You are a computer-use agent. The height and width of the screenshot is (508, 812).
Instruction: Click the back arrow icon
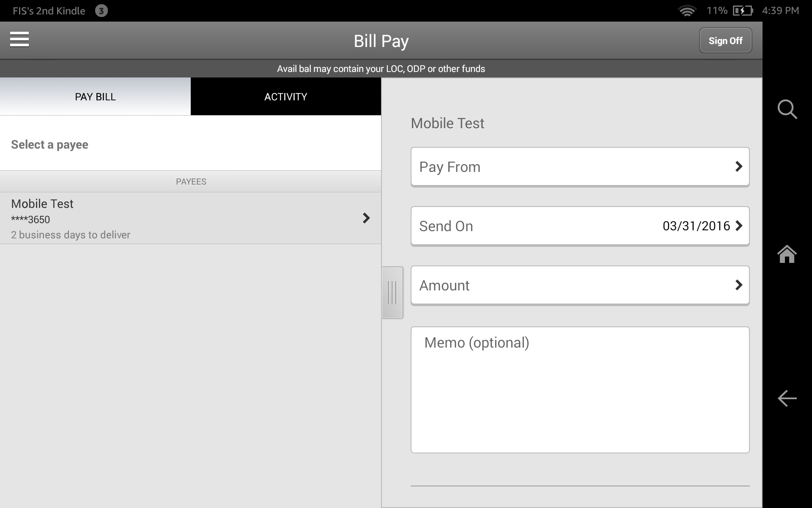coord(787,398)
